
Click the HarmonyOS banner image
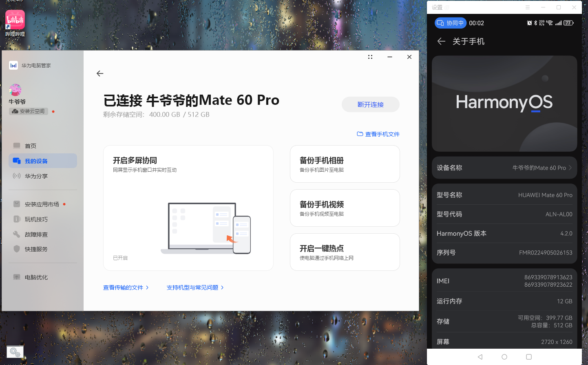coord(504,104)
